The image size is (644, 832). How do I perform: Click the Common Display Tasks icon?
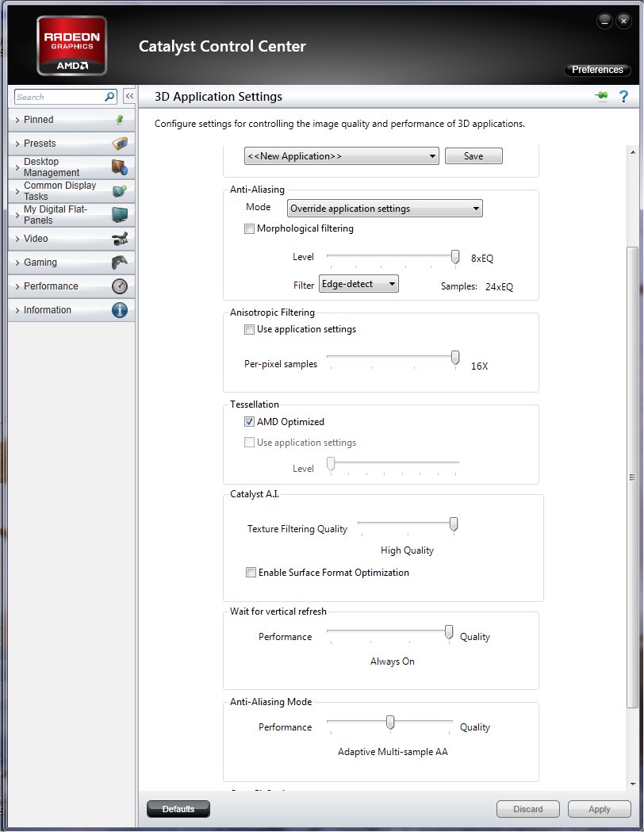pyautogui.click(x=120, y=190)
